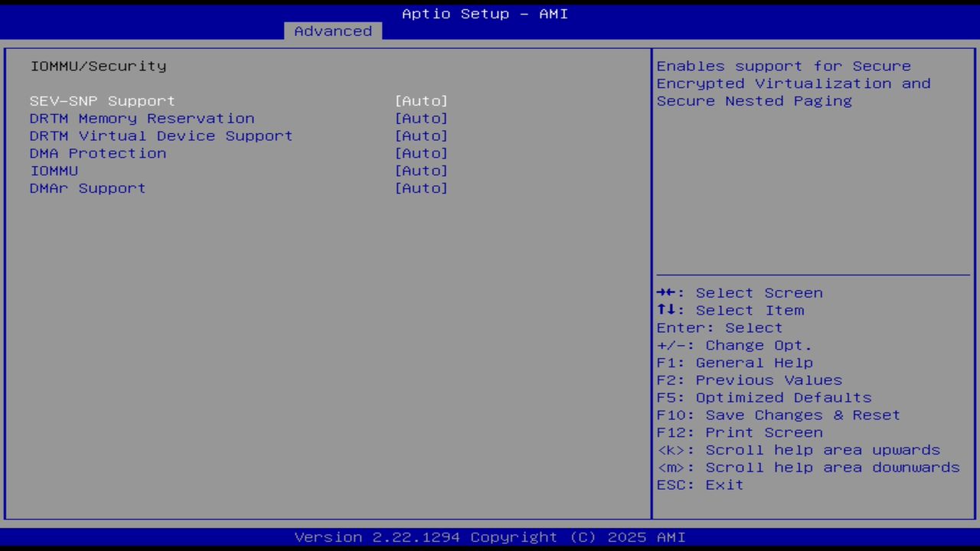980x551 pixels.
Task: Open the SEV-SNP Support options dropdown
Action: pos(422,100)
